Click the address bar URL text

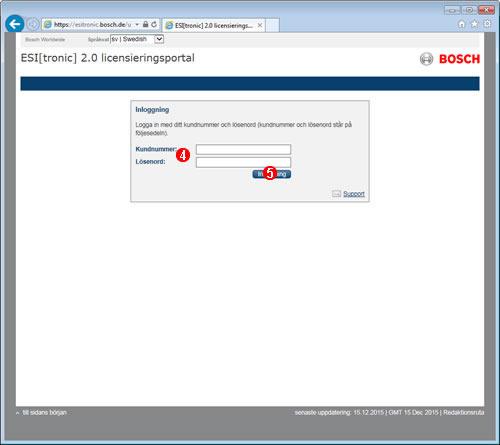coord(92,25)
